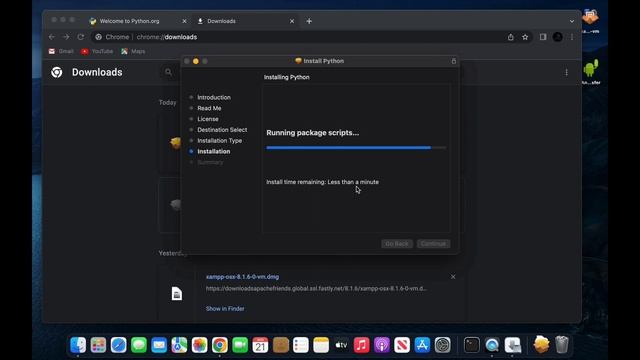Open a new Chrome tab
This screenshot has width=640, height=360.
[x=309, y=21]
